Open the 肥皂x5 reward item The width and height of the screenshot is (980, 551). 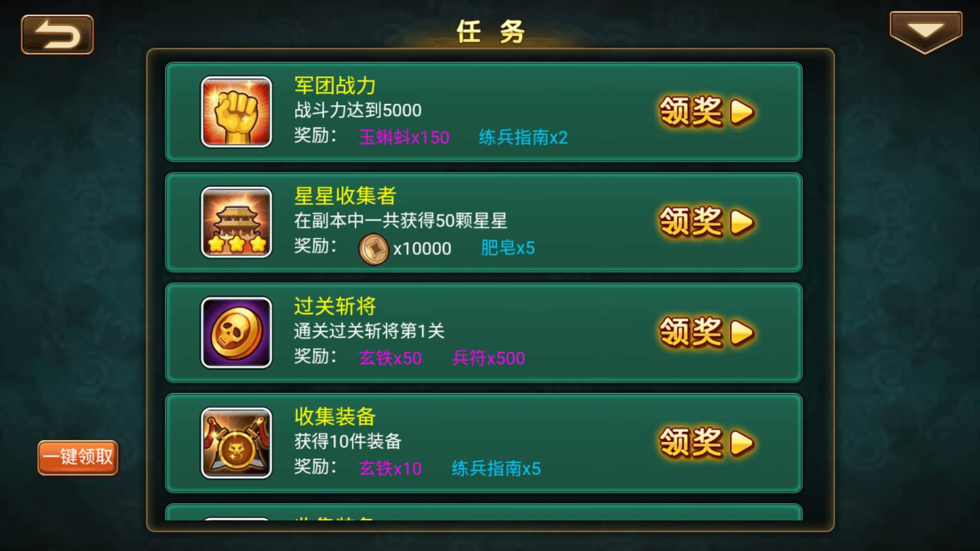point(508,248)
